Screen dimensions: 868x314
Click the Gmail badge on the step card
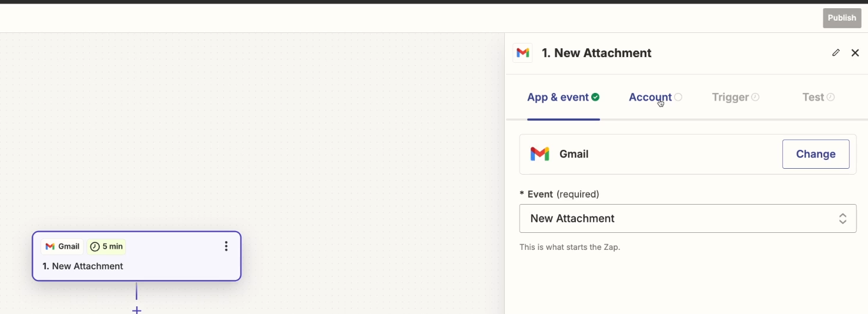point(62,246)
